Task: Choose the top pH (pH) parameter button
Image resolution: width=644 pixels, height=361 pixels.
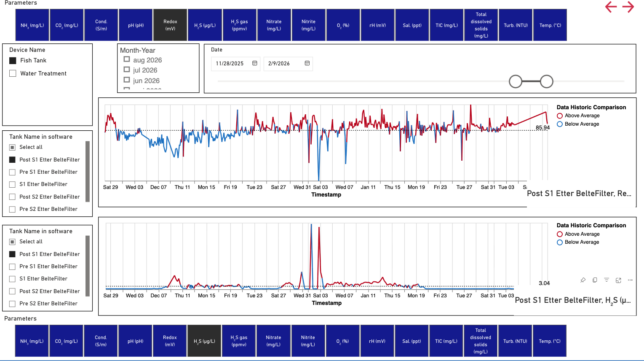Action: click(136, 25)
